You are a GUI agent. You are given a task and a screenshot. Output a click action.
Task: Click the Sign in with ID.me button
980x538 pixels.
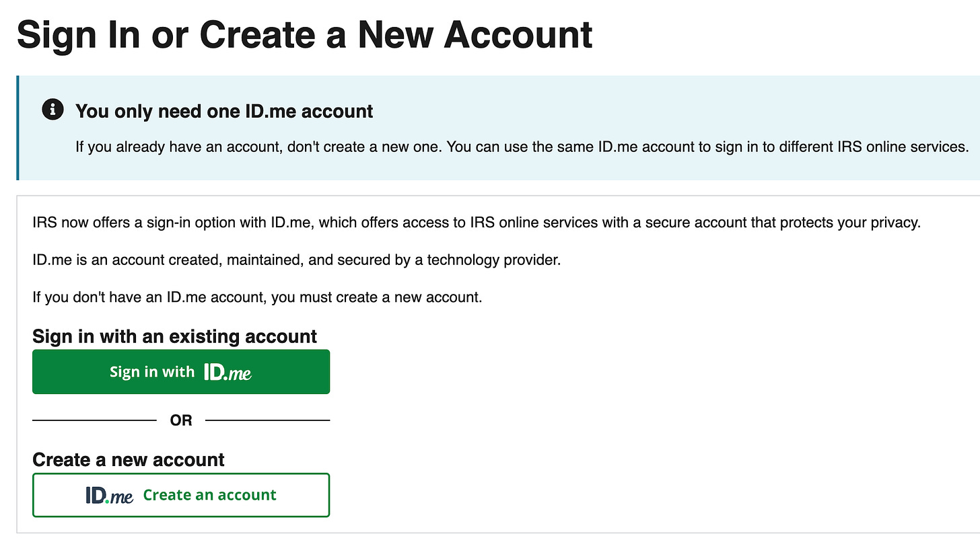[181, 371]
